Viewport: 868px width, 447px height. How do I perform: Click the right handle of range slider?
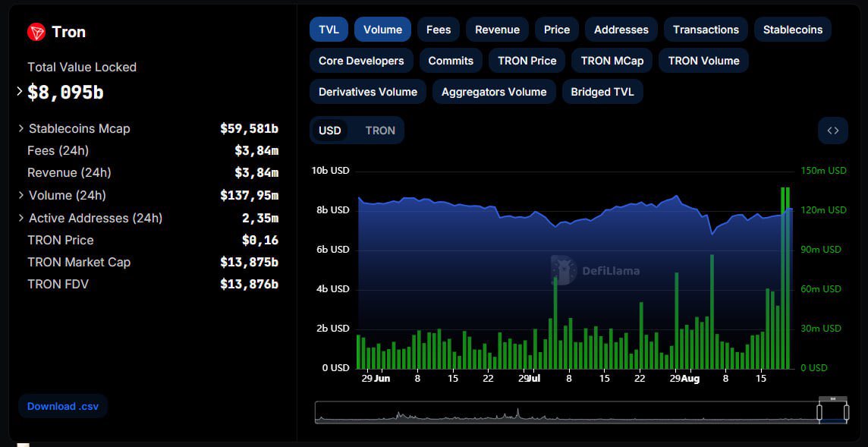click(846, 412)
